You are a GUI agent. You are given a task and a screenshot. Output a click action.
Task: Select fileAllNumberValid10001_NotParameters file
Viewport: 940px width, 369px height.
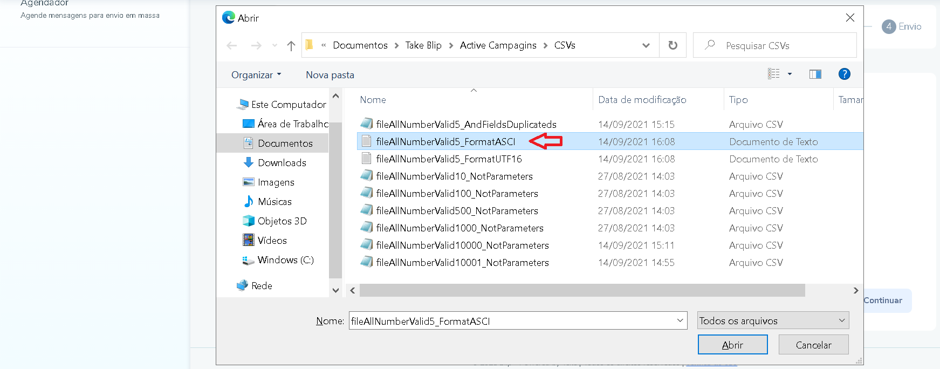462,263
